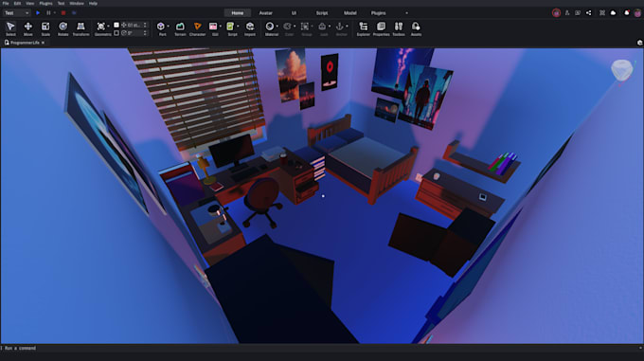Expand the Script type dropdown arrow
This screenshot has width=644, height=361.
238,27
